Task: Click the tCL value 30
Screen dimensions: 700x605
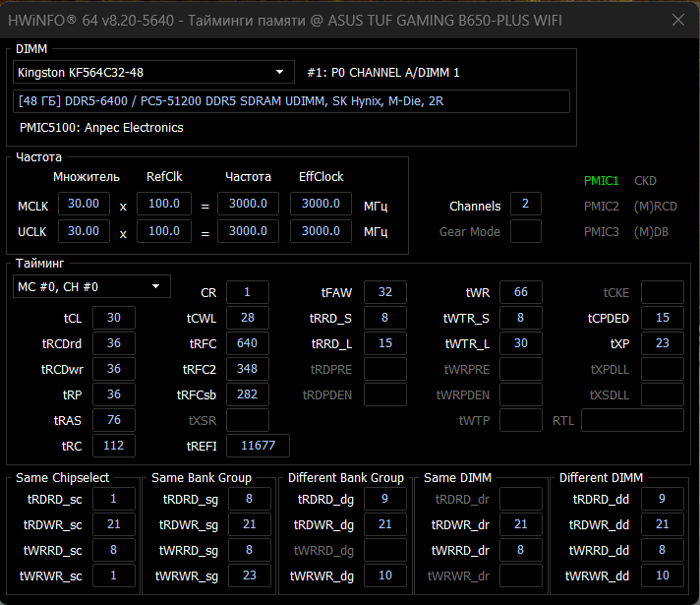Action: tap(114, 318)
